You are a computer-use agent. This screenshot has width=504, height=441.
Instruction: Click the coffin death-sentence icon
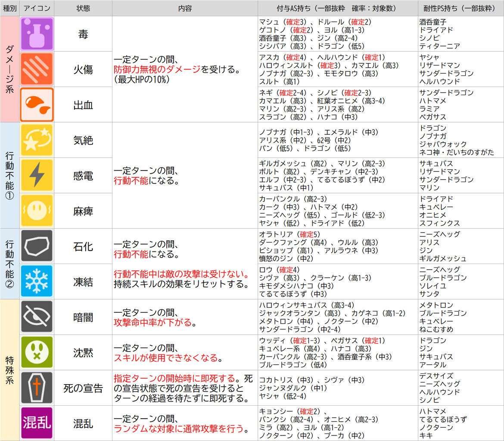pos(37,388)
